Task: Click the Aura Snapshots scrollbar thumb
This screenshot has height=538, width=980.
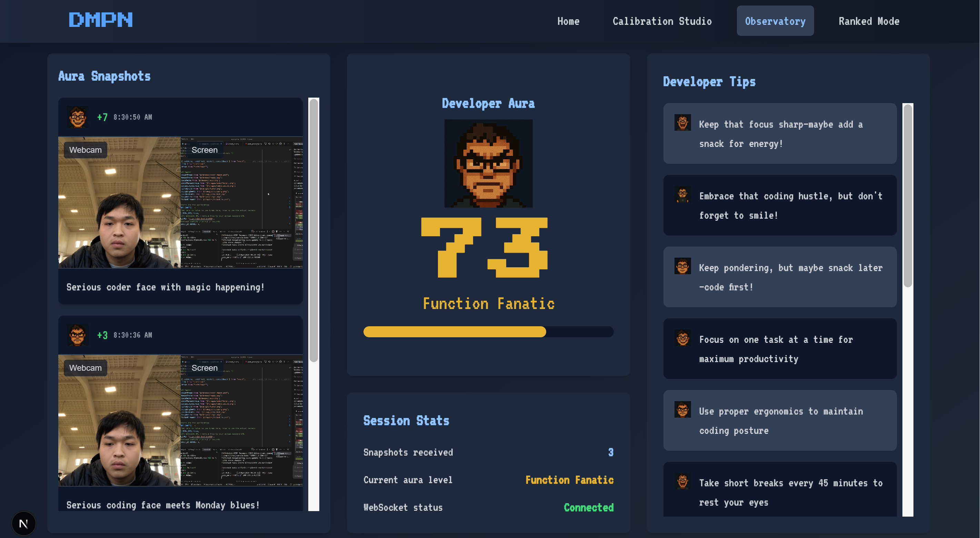Action: coord(313,230)
